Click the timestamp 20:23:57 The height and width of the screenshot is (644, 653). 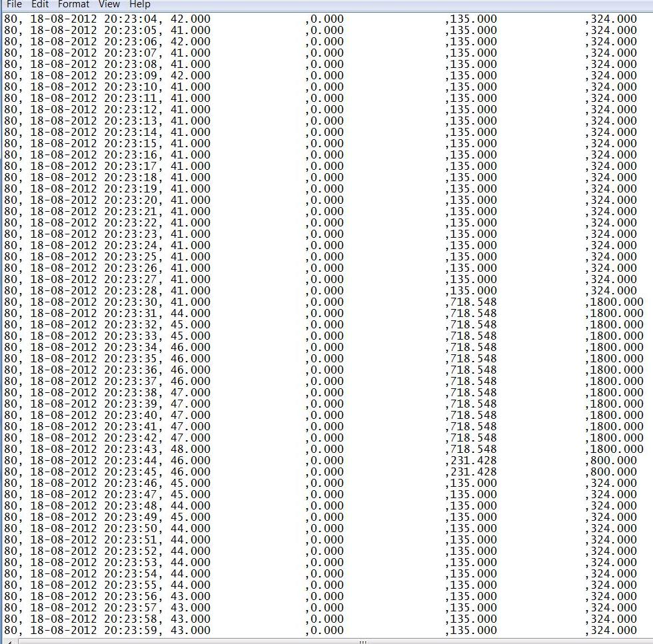tap(131, 608)
